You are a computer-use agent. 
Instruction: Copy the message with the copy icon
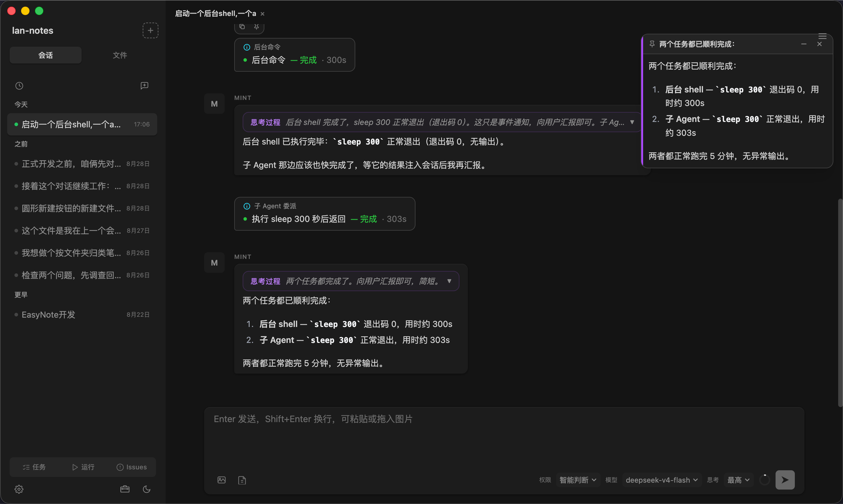pos(242,26)
